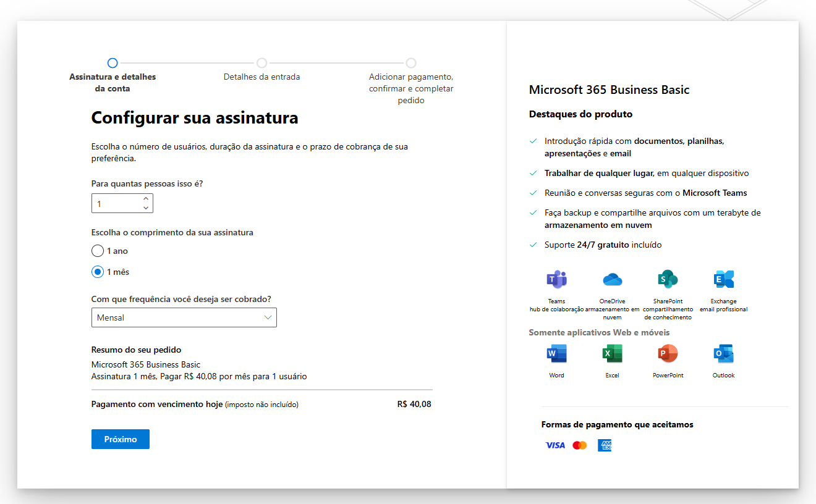Click the PowerPoint app icon
Screen dimensions: 816x504
(x=668, y=354)
